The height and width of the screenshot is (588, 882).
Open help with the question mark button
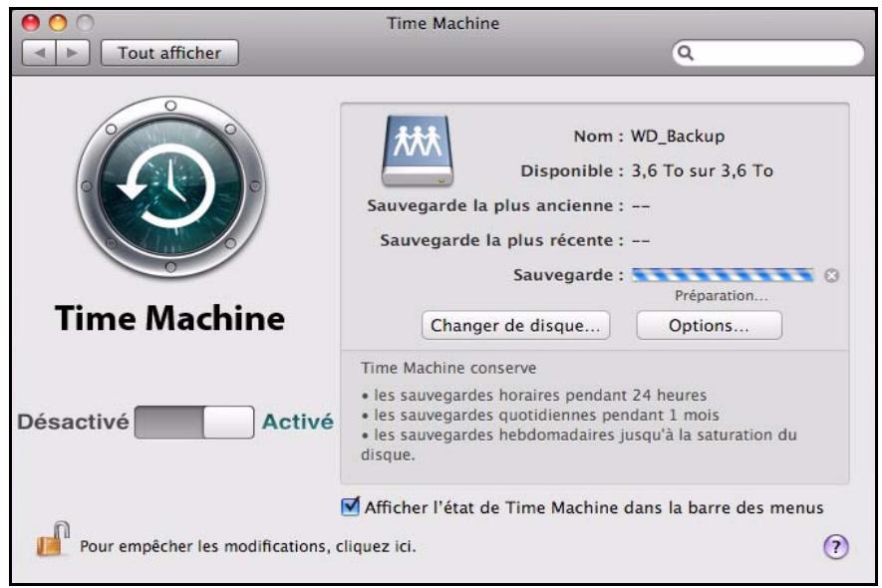(x=836, y=546)
